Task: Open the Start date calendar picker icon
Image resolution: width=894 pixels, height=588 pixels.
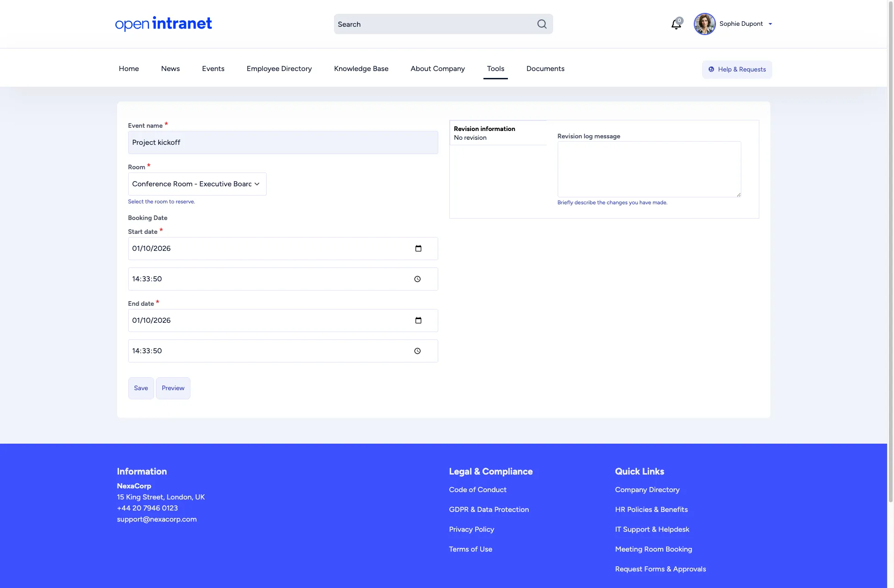Action: pos(418,249)
